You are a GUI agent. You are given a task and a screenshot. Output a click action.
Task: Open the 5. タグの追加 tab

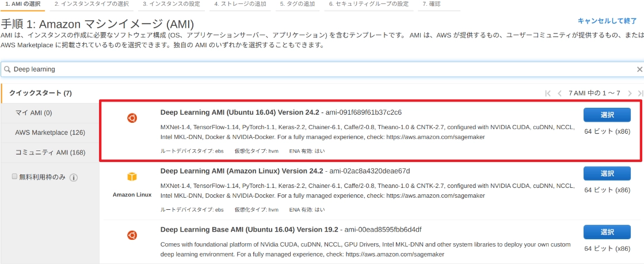(298, 4)
